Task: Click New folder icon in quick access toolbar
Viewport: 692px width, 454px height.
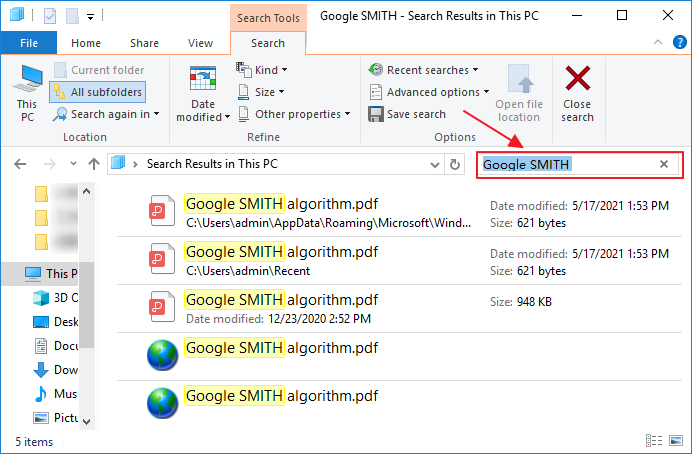Action: pyautogui.click(x=72, y=16)
